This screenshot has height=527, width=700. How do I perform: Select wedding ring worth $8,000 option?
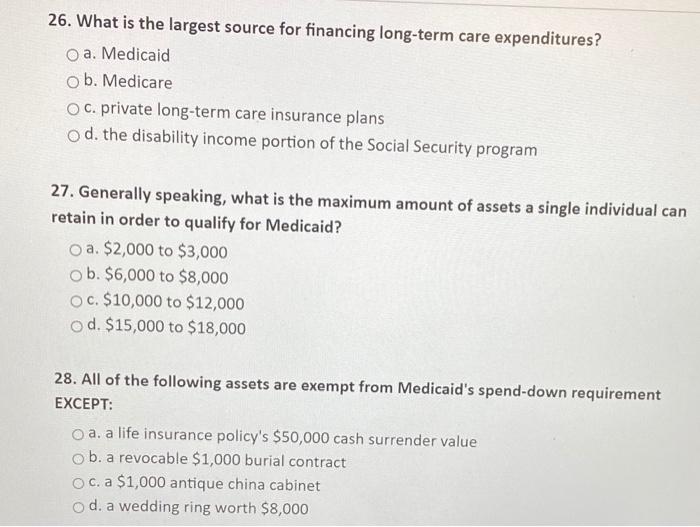[x=79, y=507]
